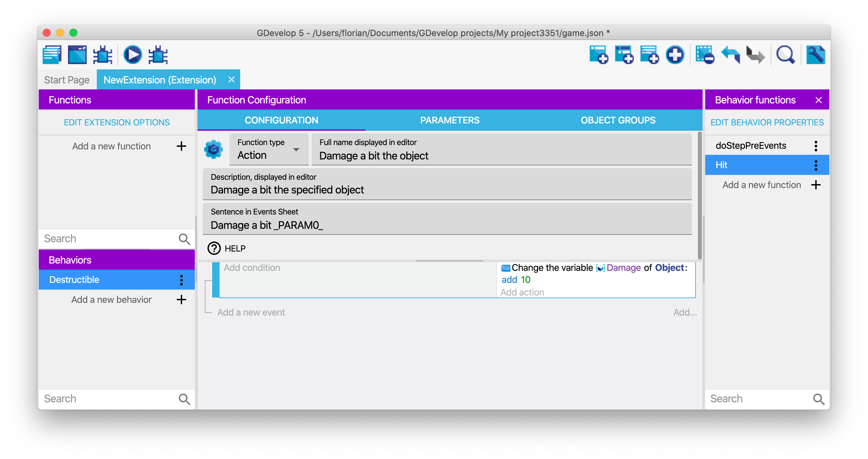Click the add event toolbar icon
868x459 pixels.
pyautogui.click(x=598, y=55)
